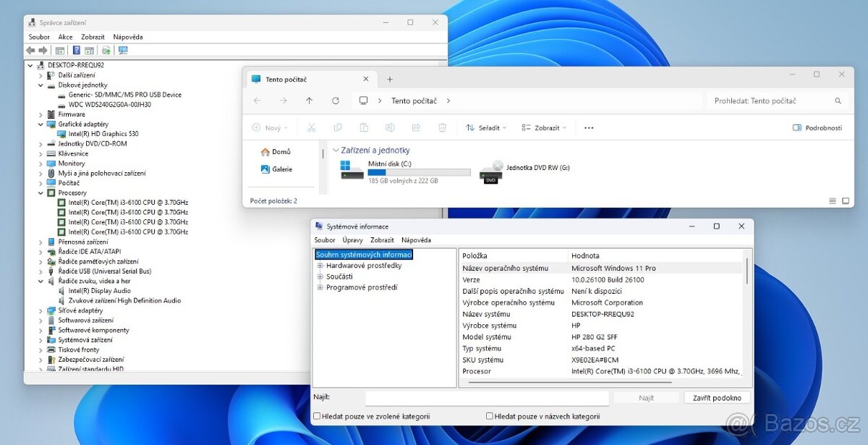The height and width of the screenshot is (445, 868).
Task: Open the Akce menu in Device Manager
Action: [65, 36]
